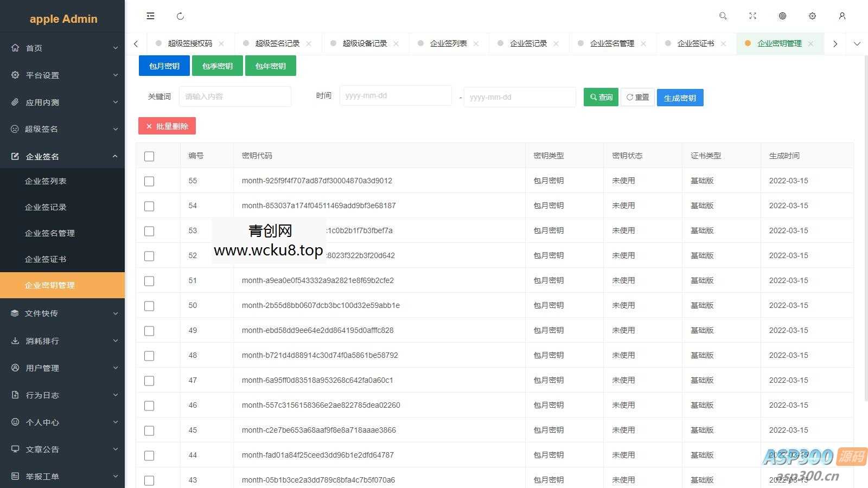868x488 pixels.
Task: Check the select-all checkbox in table header
Action: [149, 156]
